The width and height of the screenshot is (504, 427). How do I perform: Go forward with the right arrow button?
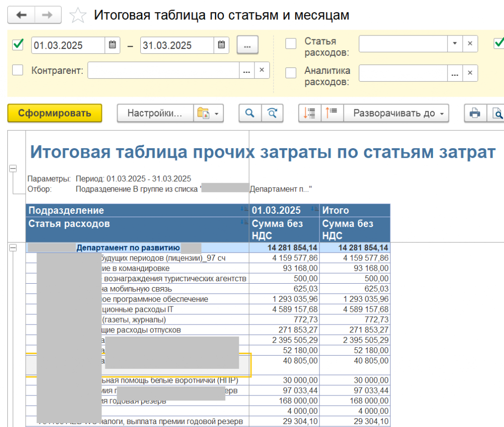(x=48, y=15)
